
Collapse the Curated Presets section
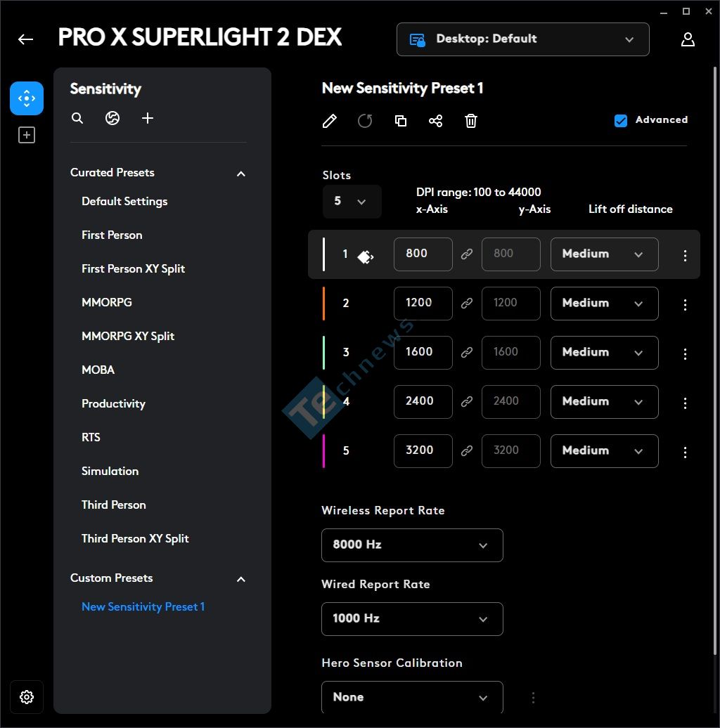[x=241, y=174]
